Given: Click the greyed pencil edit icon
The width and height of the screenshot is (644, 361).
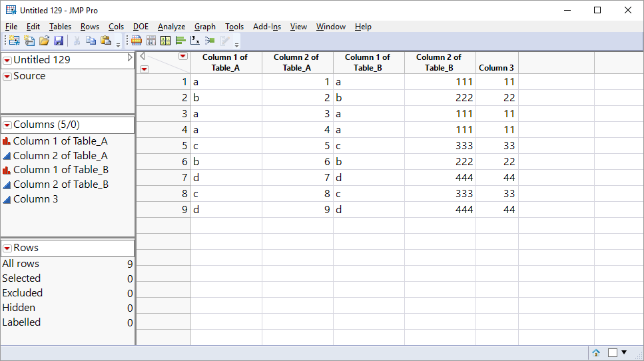Looking at the screenshot, I should [224, 40].
